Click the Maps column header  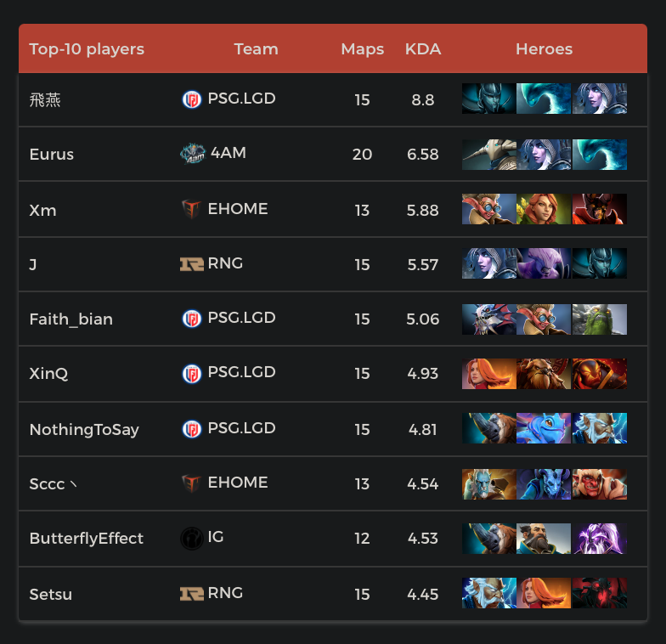[x=362, y=49]
